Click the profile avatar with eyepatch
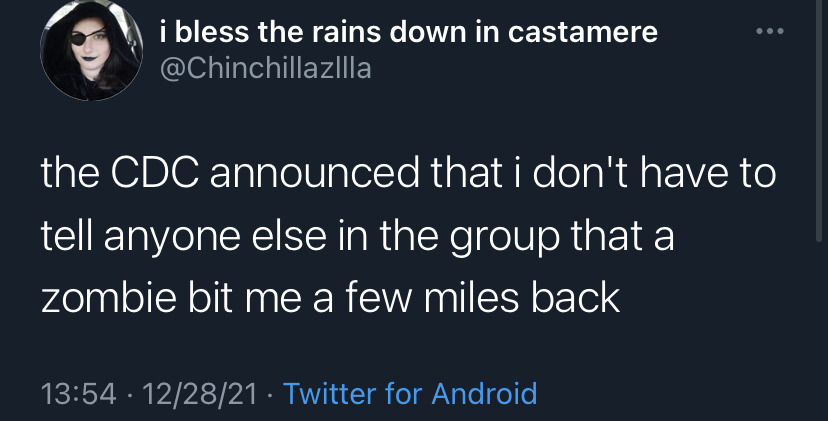This screenshot has width=828, height=421. pyautogui.click(x=91, y=49)
